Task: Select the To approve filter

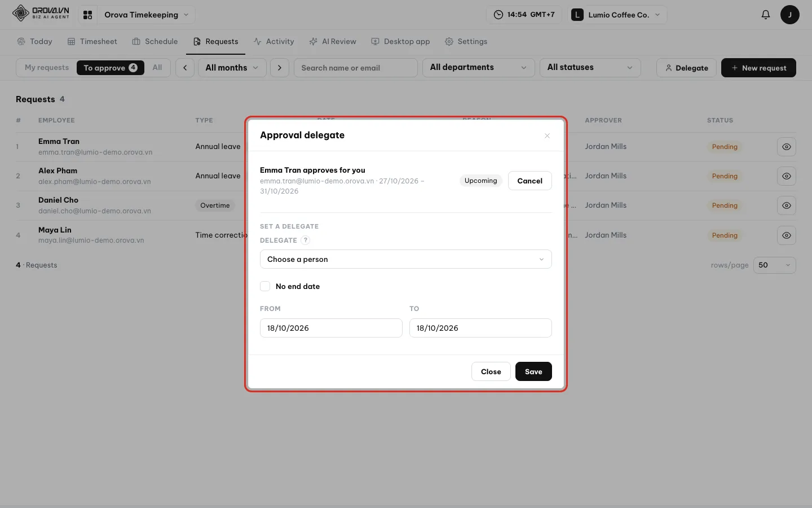Action: click(x=110, y=68)
